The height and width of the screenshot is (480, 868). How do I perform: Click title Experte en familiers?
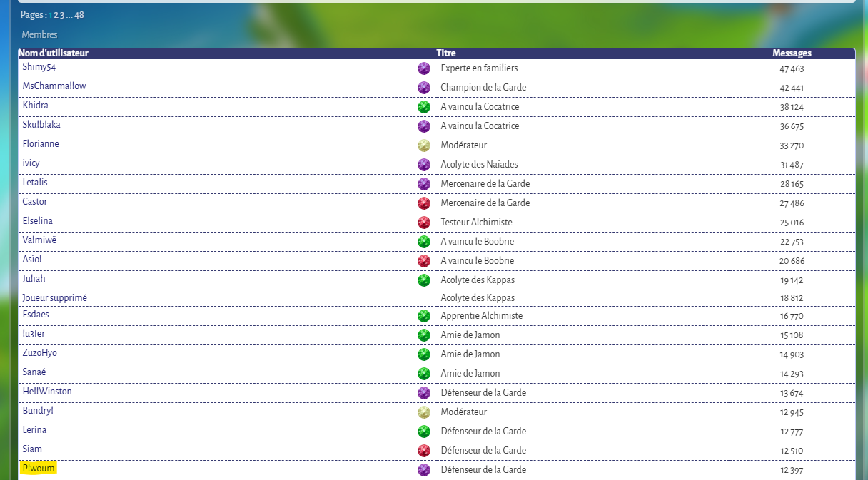(479, 68)
